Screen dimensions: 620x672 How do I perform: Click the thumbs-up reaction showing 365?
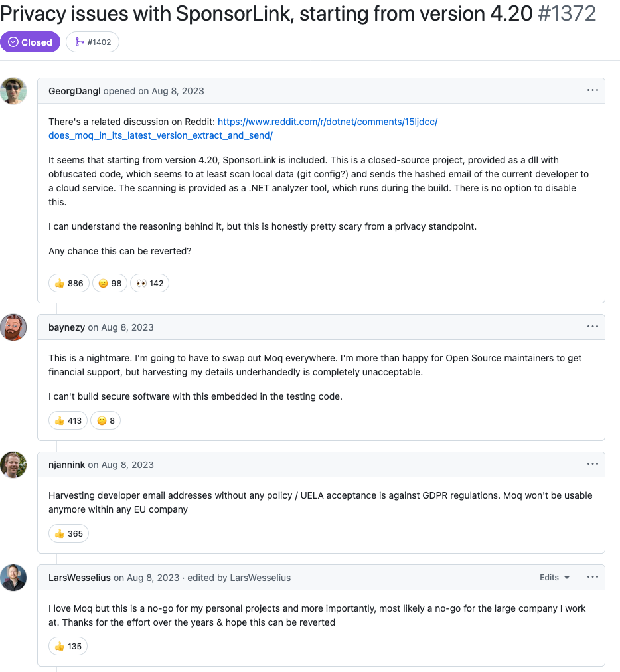pos(68,533)
